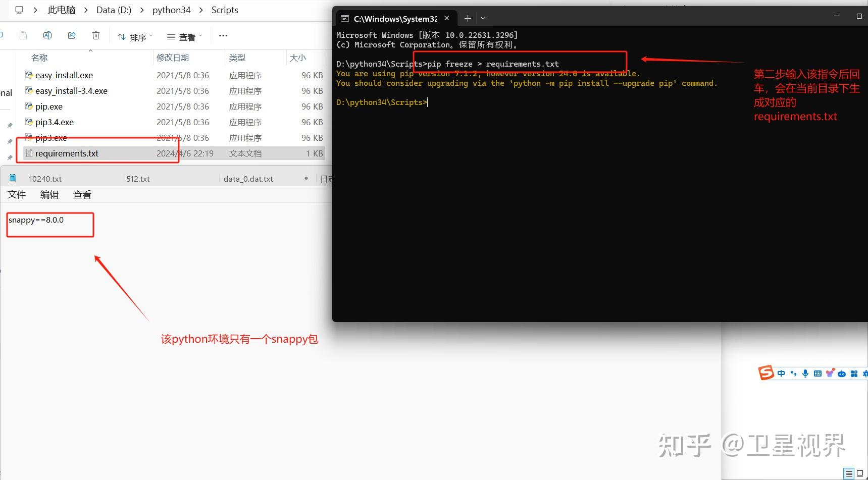Select the Rename icon in the toolbar
868x480 pixels.
[x=47, y=35]
